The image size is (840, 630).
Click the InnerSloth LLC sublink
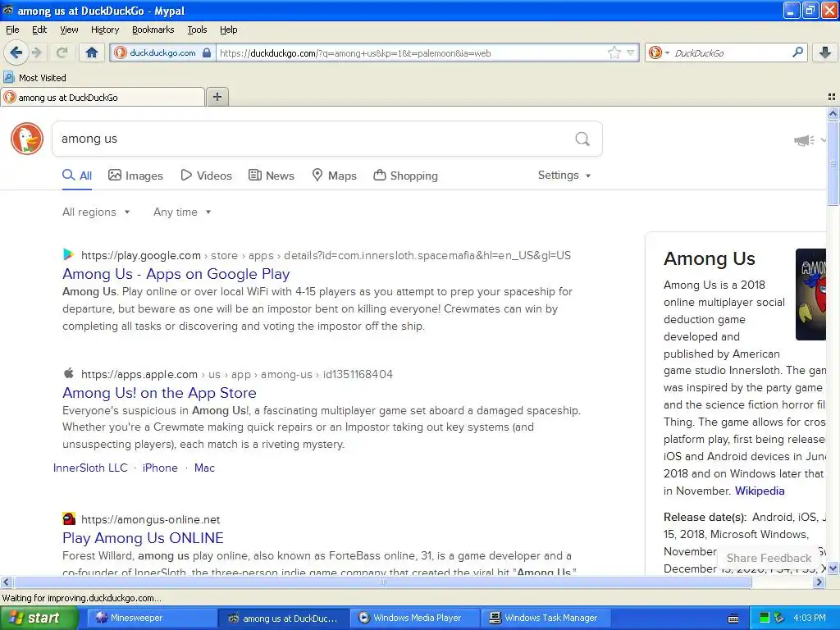(x=90, y=468)
